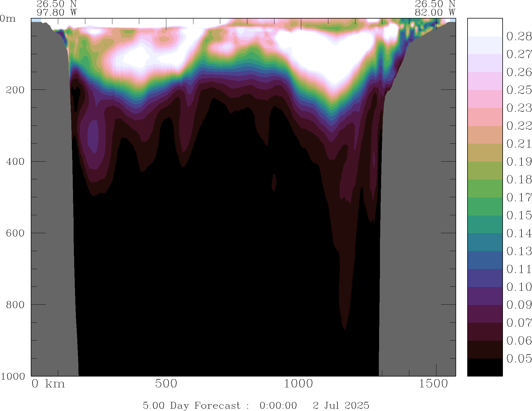The height and width of the screenshot is (411, 532).
Task: Click the colorbar swatch between 0.09 and 0.10
Action: (x=485, y=296)
